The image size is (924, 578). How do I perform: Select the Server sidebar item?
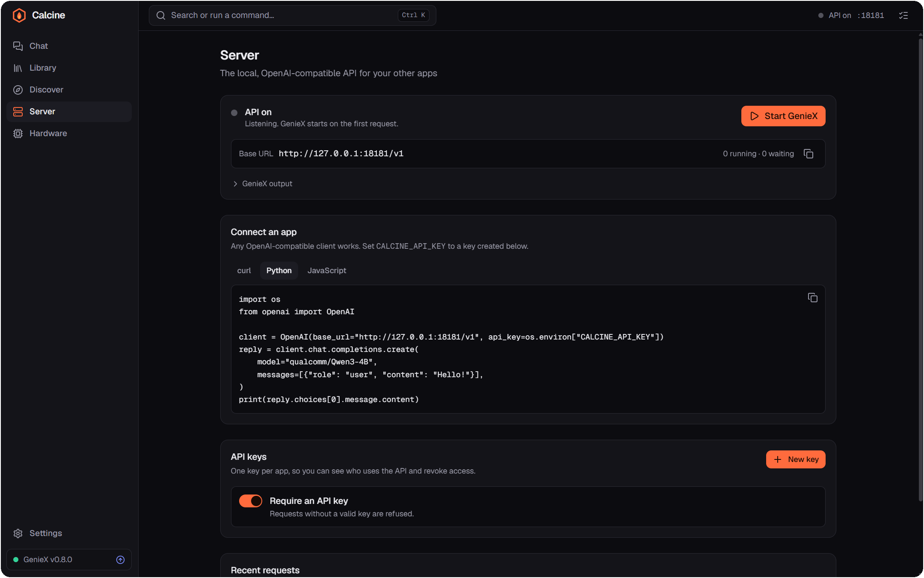click(69, 111)
